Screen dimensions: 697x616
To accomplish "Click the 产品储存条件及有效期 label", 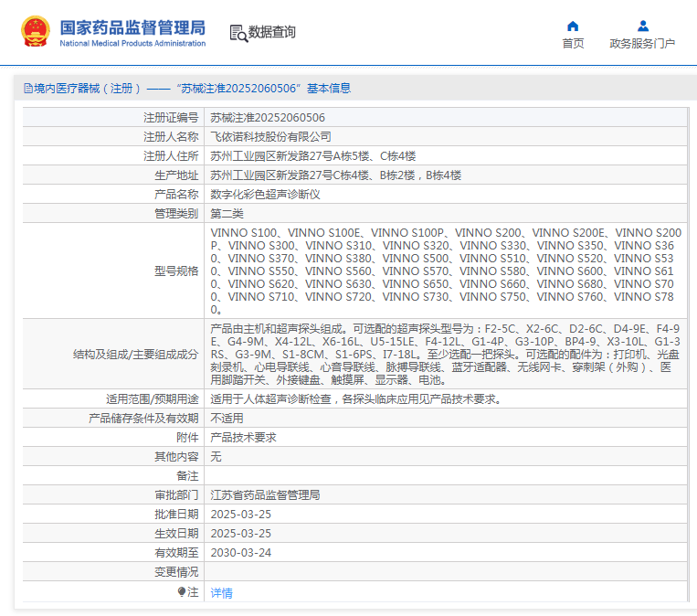I will pyautogui.click(x=143, y=419).
